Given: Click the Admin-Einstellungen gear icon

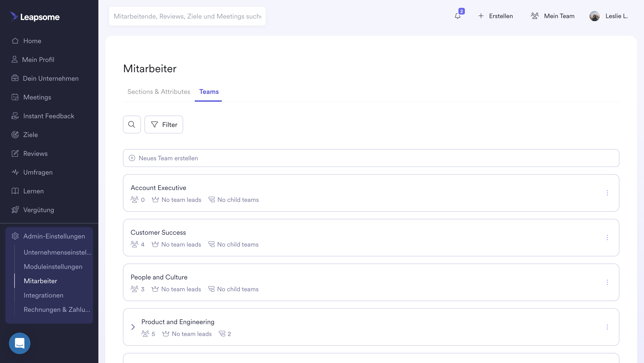Looking at the screenshot, I should pyautogui.click(x=15, y=236).
